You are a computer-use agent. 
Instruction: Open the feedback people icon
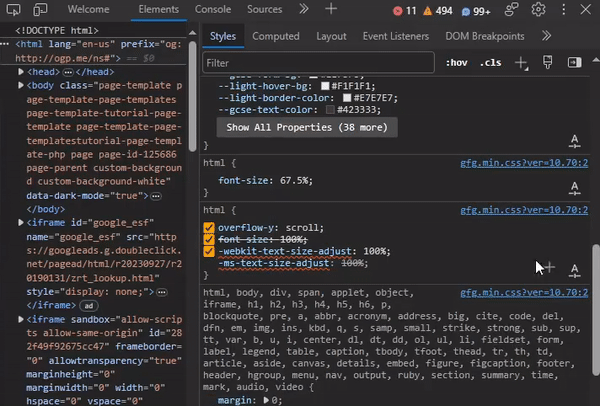click(x=511, y=10)
